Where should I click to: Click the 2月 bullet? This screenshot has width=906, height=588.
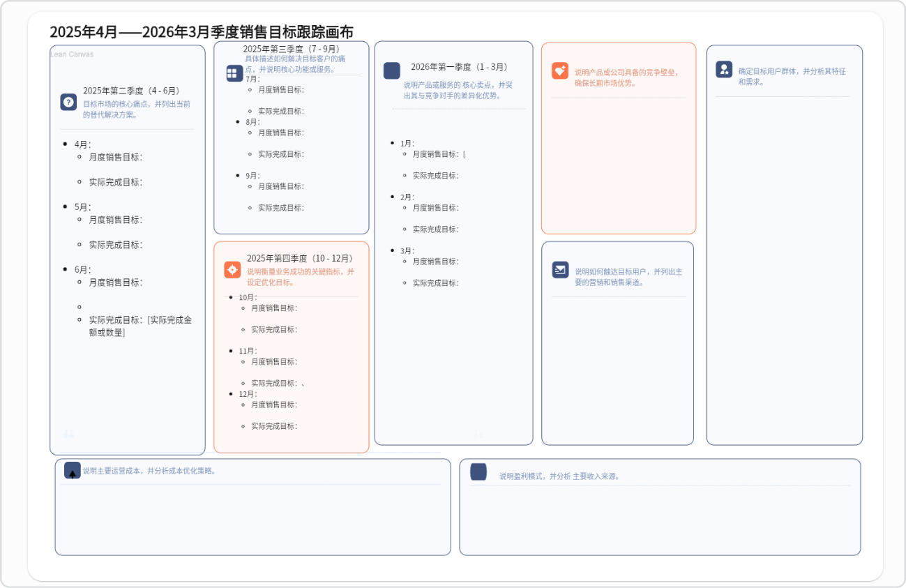pos(407,197)
